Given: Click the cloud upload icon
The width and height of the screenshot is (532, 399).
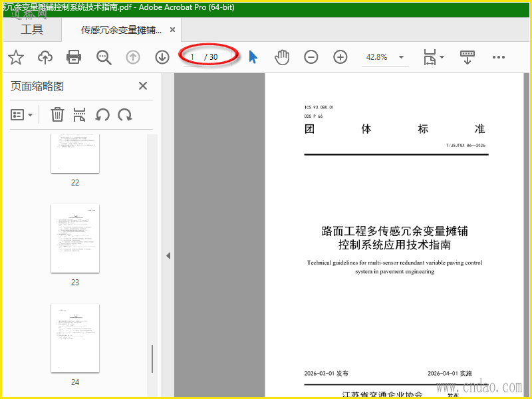Looking at the screenshot, I should point(45,57).
